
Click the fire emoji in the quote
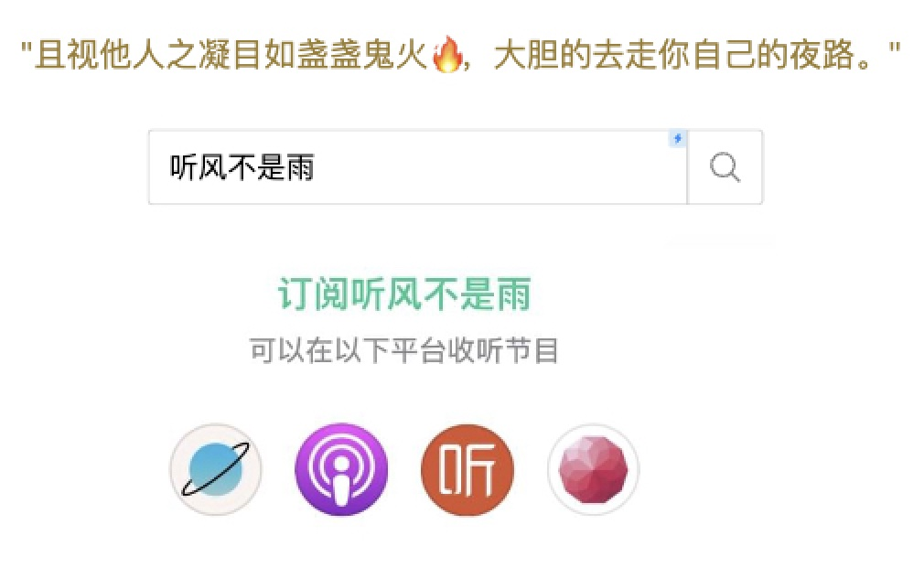click(x=448, y=54)
